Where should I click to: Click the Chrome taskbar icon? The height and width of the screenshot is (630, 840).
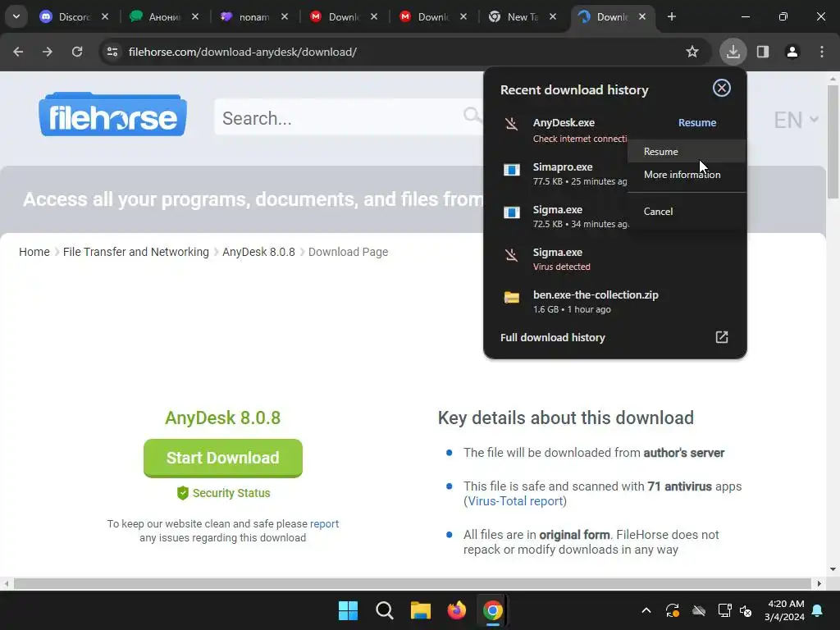coord(493,610)
